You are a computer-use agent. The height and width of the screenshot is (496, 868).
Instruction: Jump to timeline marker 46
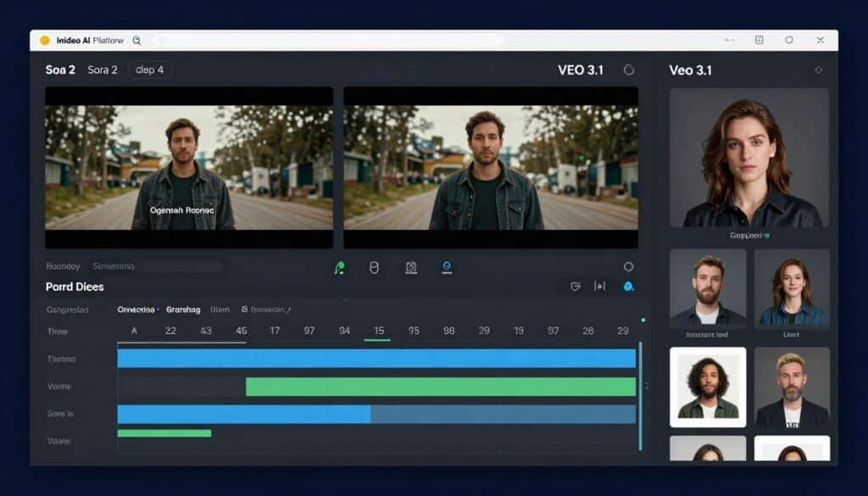pyautogui.click(x=242, y=331)
